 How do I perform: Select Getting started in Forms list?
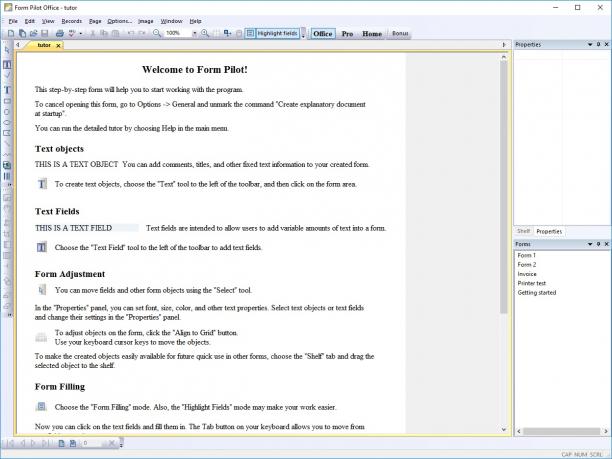(x=537, y=293)
